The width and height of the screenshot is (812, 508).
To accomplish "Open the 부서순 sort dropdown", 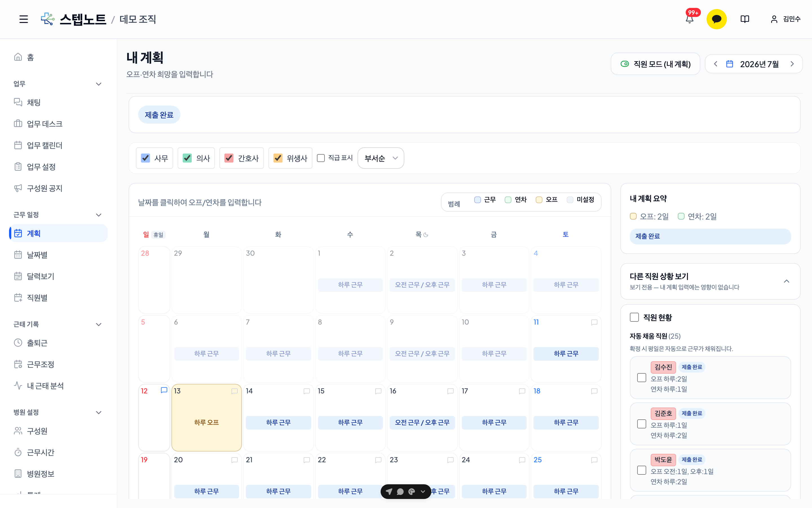I will point(381,158).
